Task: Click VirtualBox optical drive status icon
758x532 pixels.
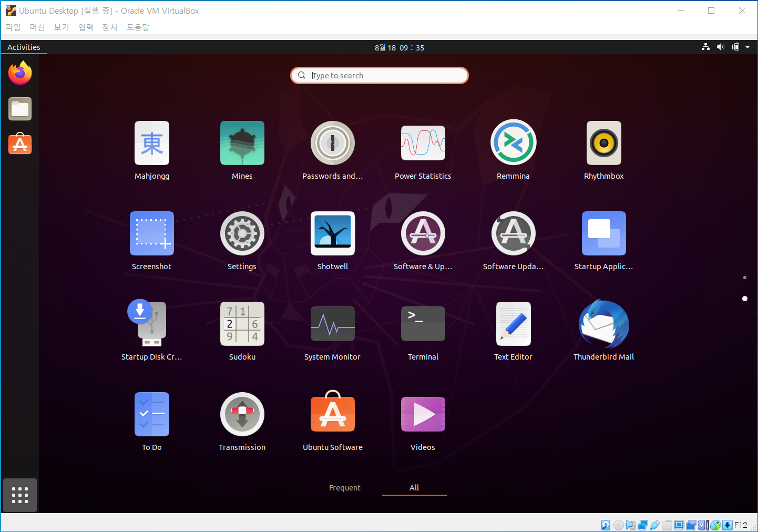Action: coord(618,525)
